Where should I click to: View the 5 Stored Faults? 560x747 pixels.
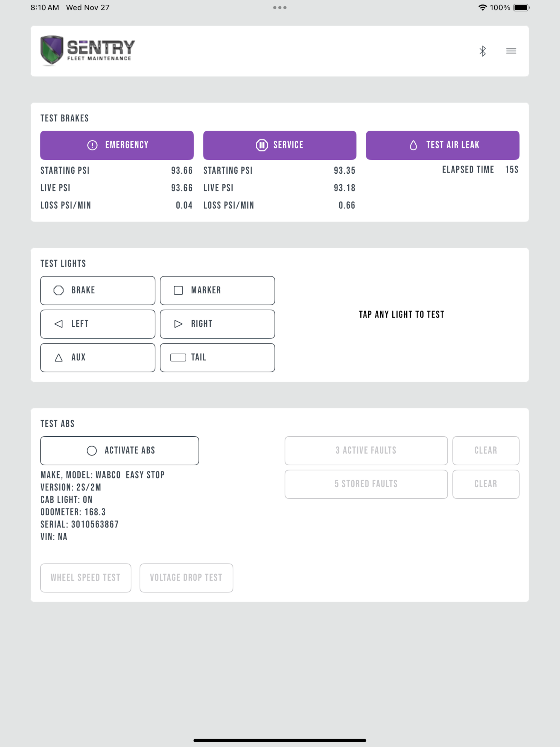pyautogui.click(x=366, y=484)
